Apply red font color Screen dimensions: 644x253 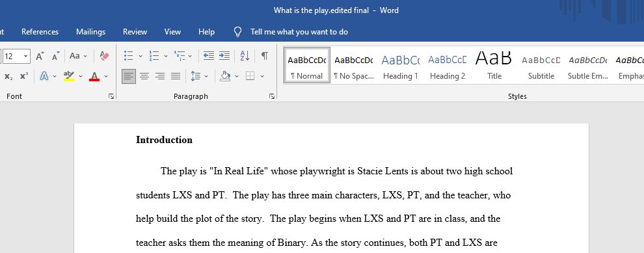(x=94, y=76)
